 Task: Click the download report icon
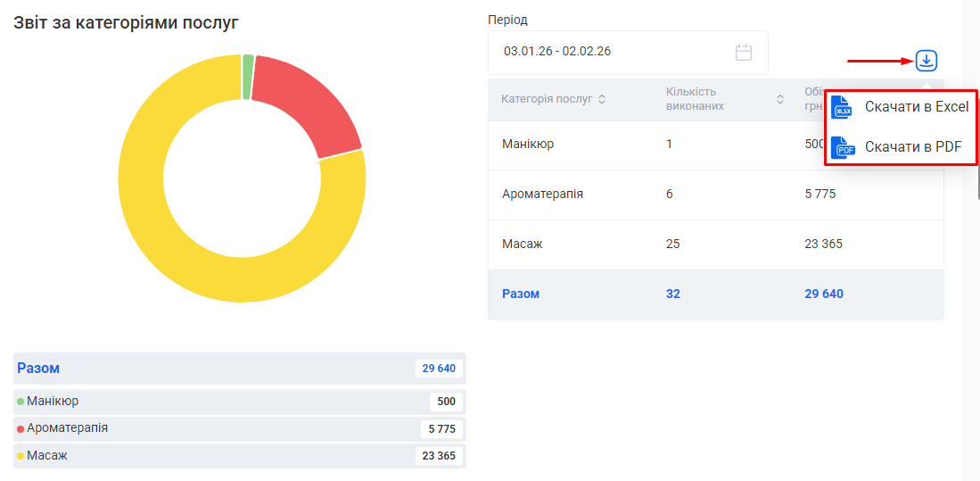click(x=926, y=61)
